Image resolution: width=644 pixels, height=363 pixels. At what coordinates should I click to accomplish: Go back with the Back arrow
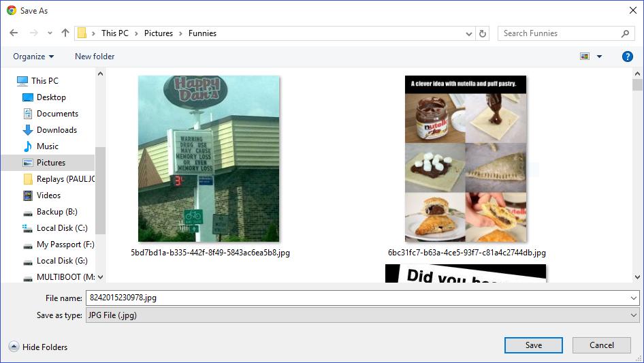[14, 33]
